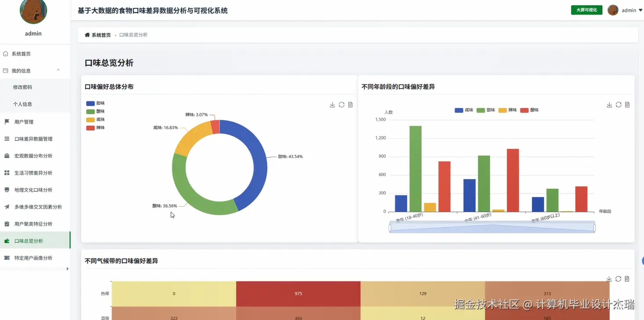
Task: Click the briefcase icon beside 宏观数据分布分析
Action: 7,156
